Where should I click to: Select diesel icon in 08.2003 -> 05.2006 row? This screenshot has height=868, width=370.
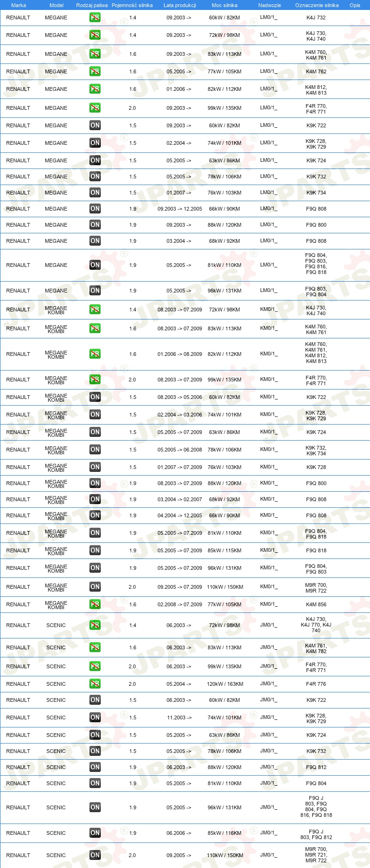click(95, 397)
